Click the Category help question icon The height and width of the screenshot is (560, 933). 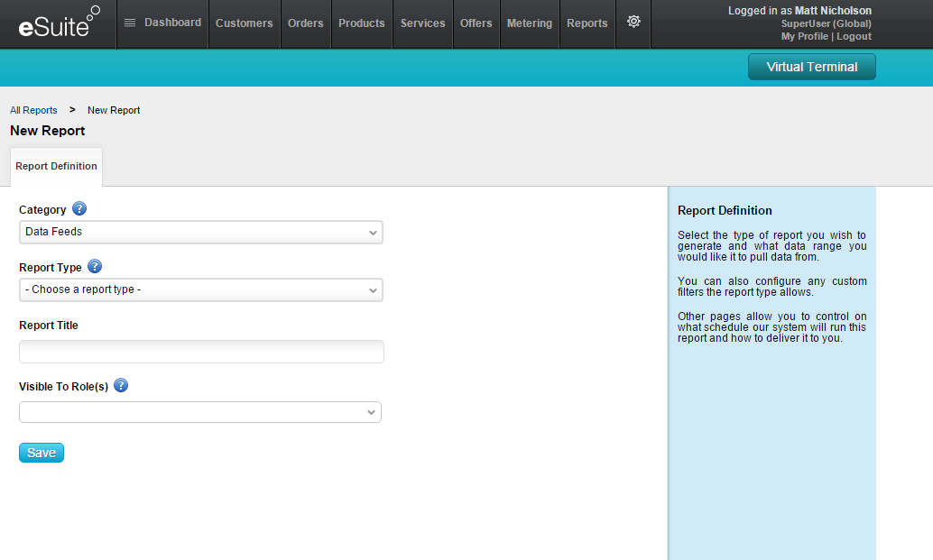[79, 209]
